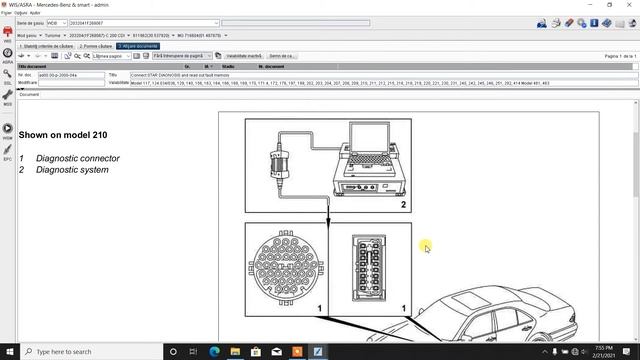The height and width of the screenshot is (360, 640).
Task: Click the document search icon with question mark
Action: [68, 56]
